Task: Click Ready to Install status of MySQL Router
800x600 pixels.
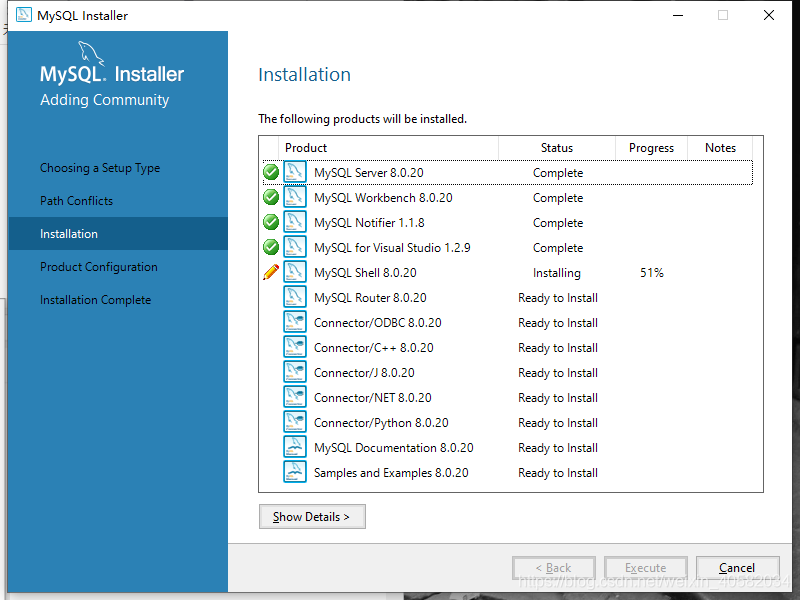Action: click(558, 298)
